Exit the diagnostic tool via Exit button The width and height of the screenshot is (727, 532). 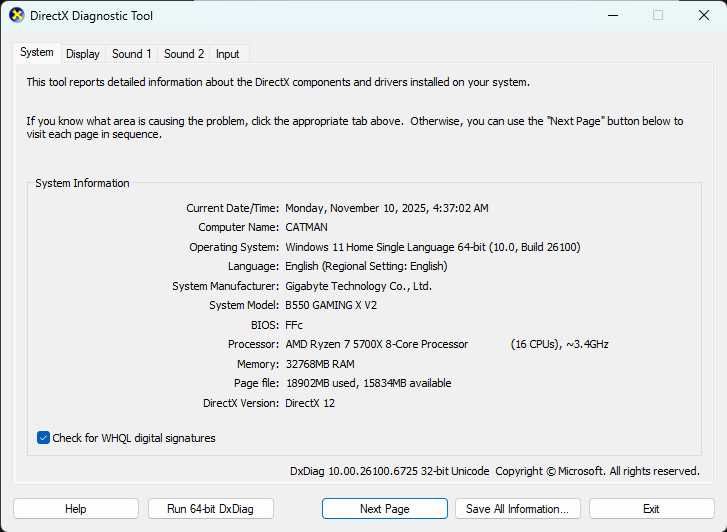pos(651,509)
